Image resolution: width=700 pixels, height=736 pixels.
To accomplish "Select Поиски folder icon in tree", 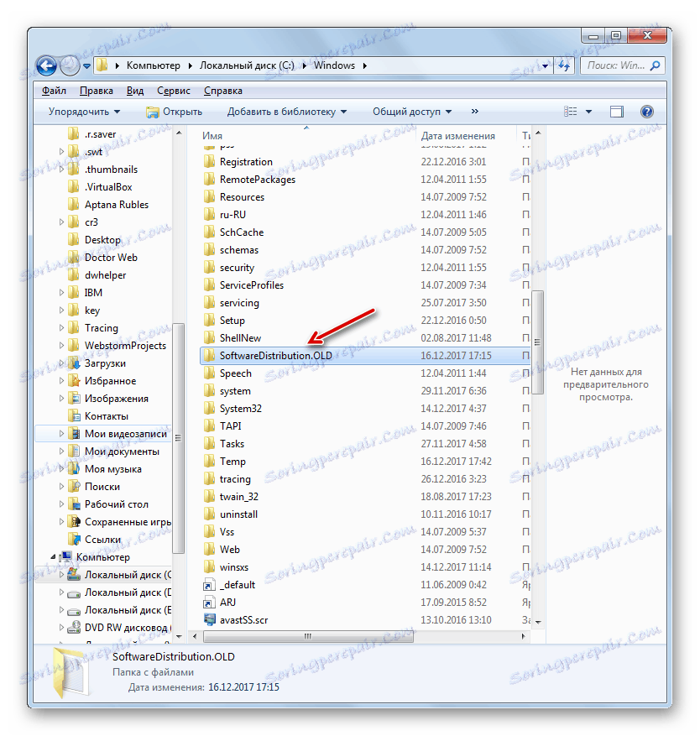I will 73,487.
